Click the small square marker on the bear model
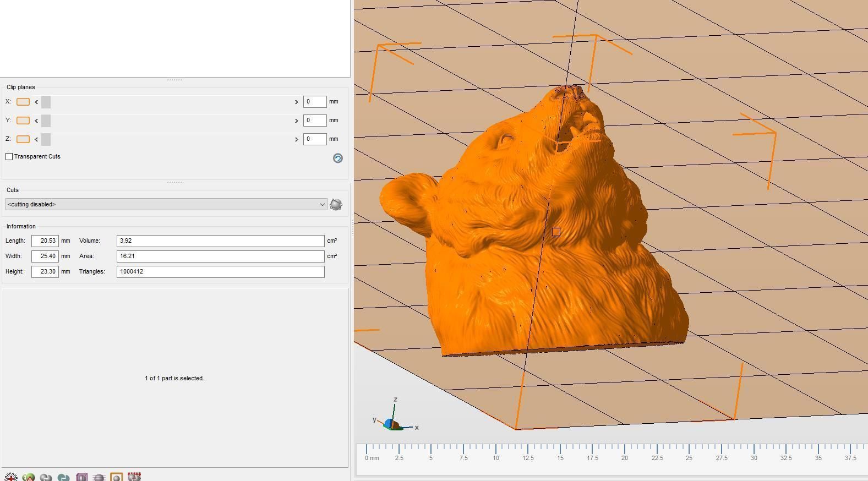 [556, 232]
